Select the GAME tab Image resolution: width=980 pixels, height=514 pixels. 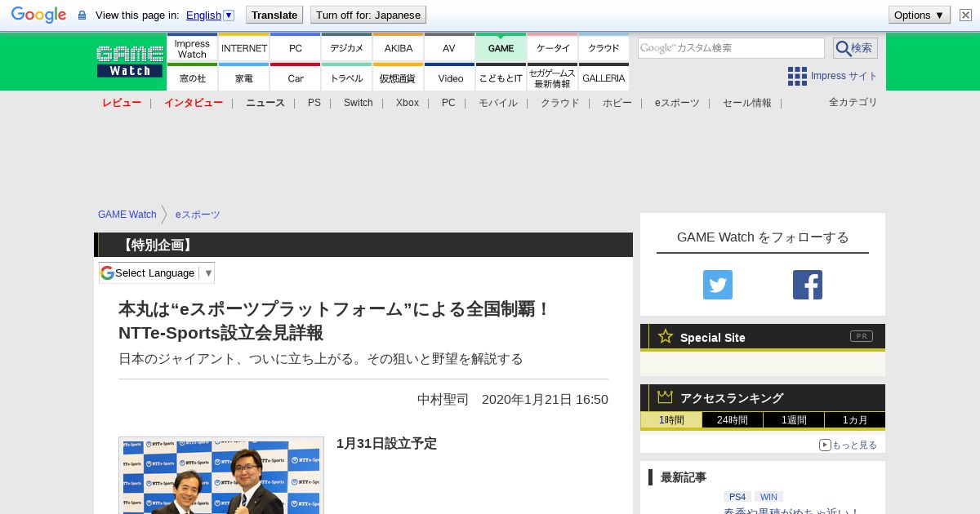click(x=501, y=47)
